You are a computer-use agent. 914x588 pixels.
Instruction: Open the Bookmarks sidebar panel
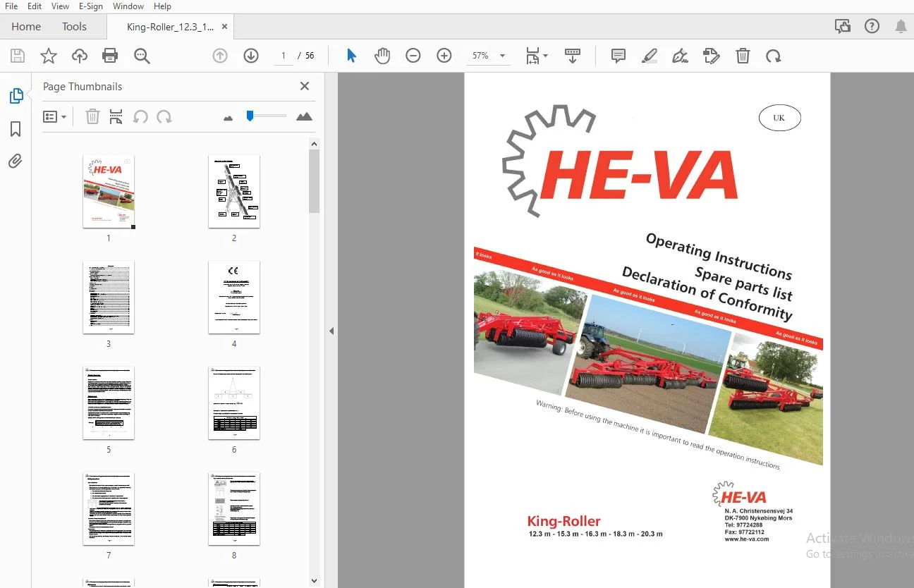(x=16, y=129)
